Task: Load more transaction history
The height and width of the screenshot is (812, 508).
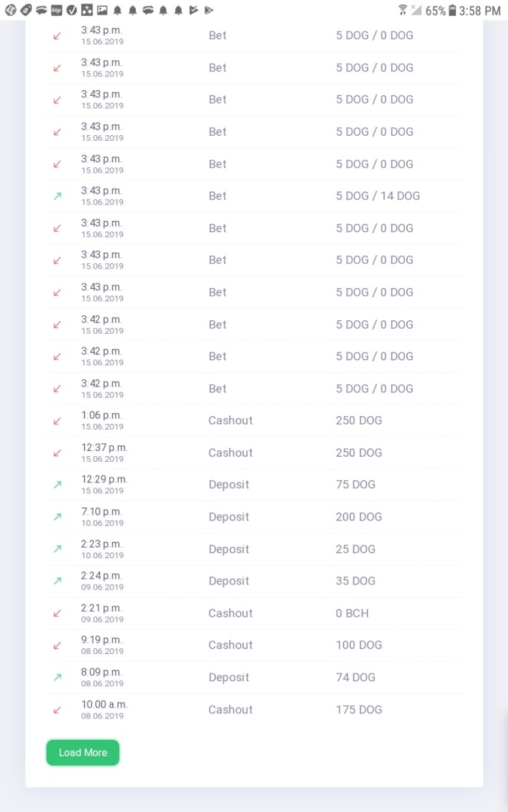Action: (83, 753)
